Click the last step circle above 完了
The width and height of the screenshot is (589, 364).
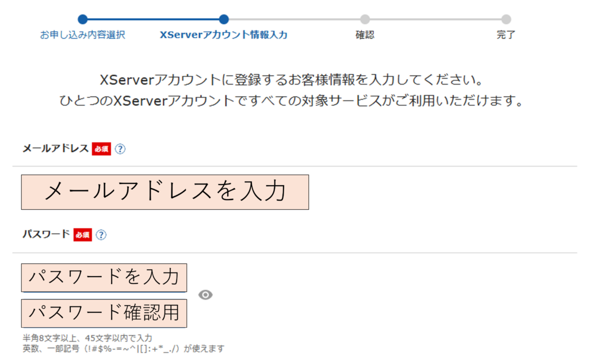(x=506, y=20)
